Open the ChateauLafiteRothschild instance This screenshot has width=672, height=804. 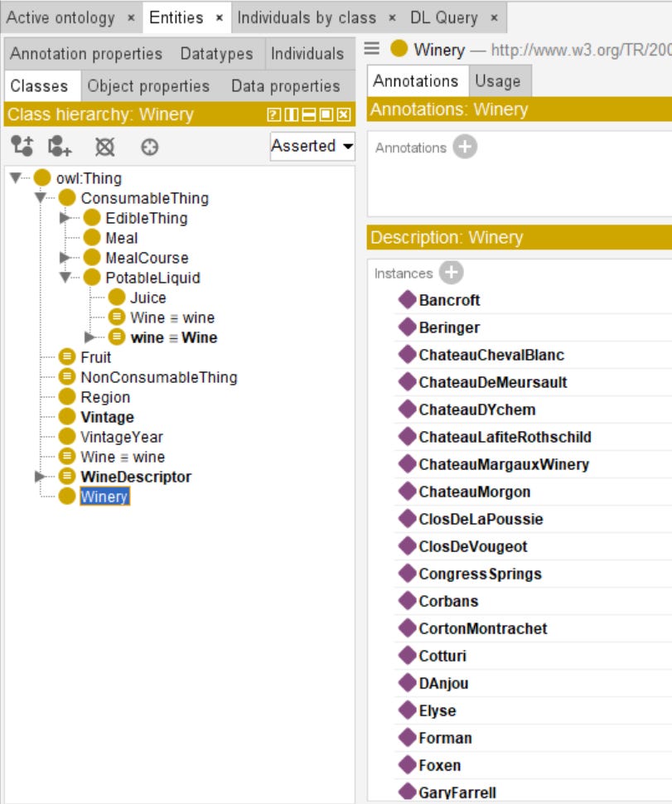[505, 437]
